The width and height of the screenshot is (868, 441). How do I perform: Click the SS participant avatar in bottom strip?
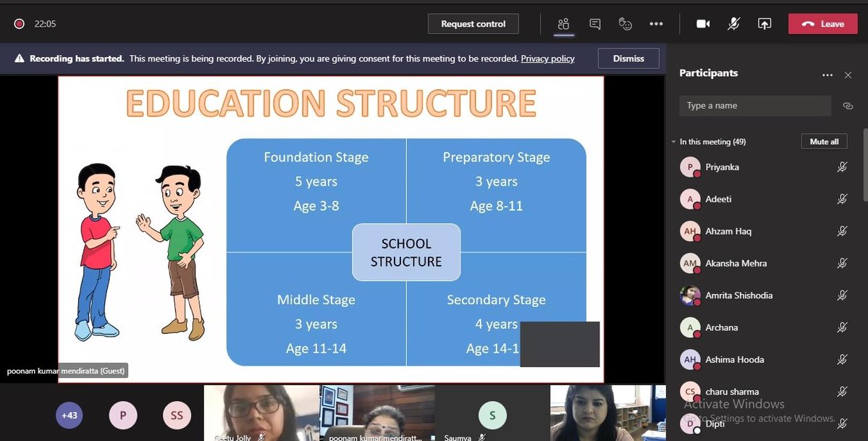(x=177, y=415)
